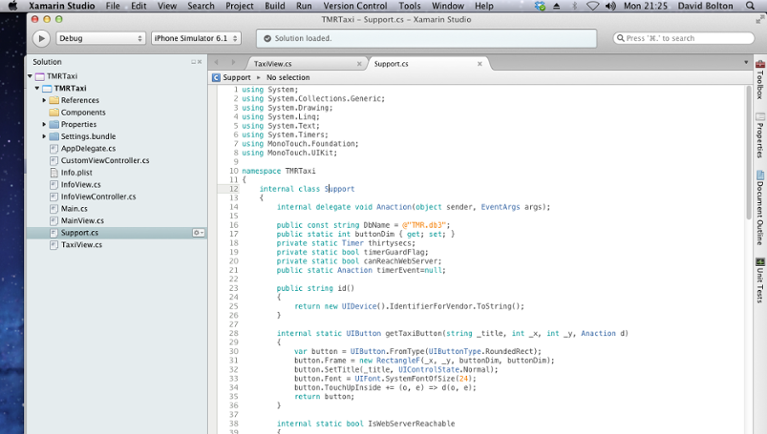This screenshot has width=767, height=434.
Task: Click the Spotlight search icon
Action: 750,6
